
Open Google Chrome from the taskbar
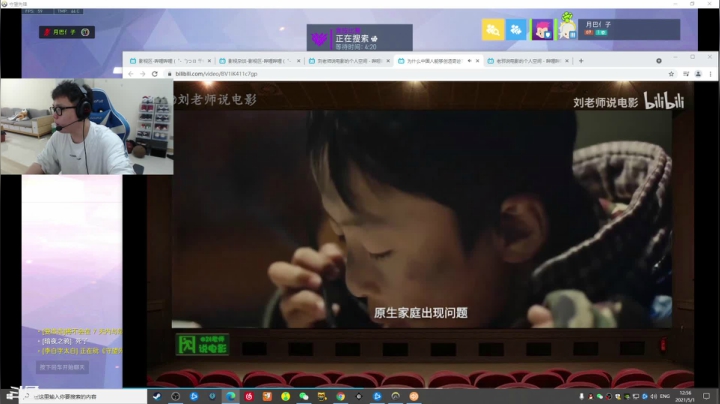pyautogui.click(x=340, y=396)
